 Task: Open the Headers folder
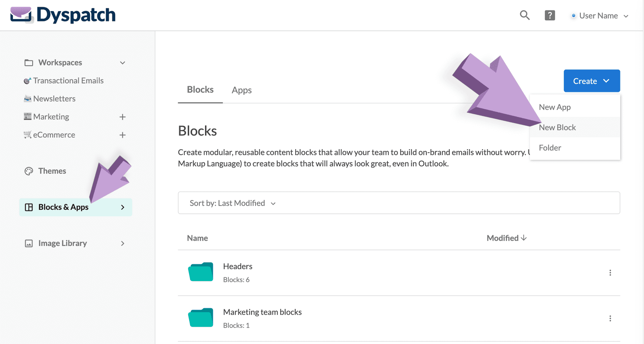[x=238, y=266]
